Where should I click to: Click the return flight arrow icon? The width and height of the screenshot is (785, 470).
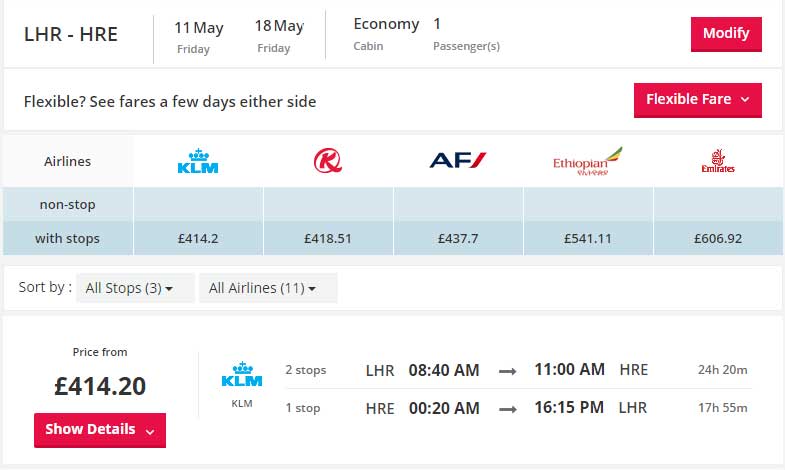click(x=508, y=409)
